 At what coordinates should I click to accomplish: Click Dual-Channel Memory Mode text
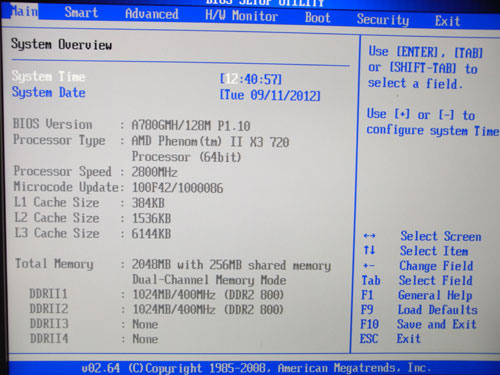click(209, 280)
